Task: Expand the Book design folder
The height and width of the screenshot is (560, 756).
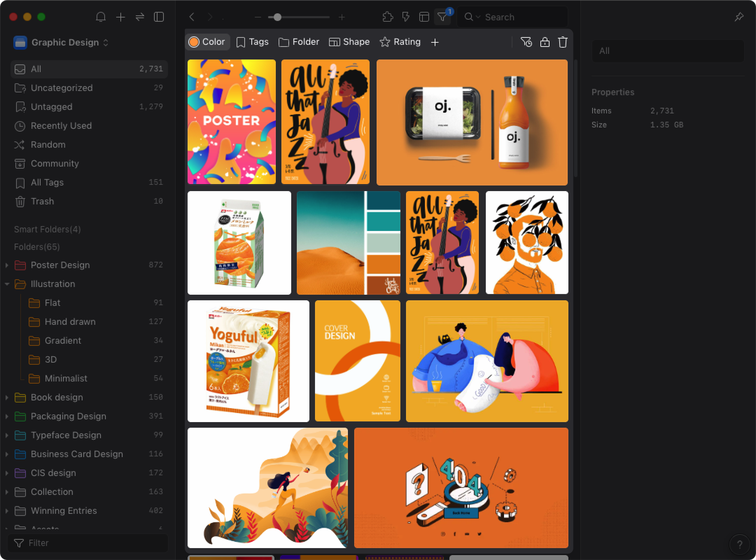Action: pos(6,397)
